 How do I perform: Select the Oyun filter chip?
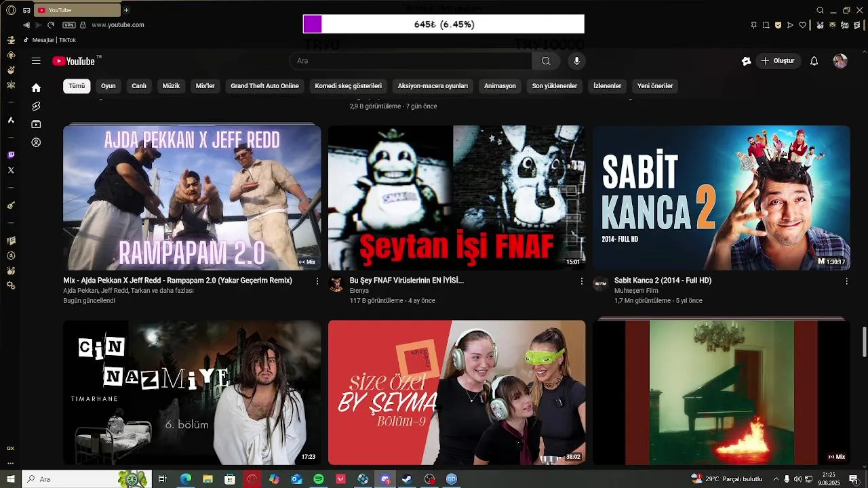108,86
